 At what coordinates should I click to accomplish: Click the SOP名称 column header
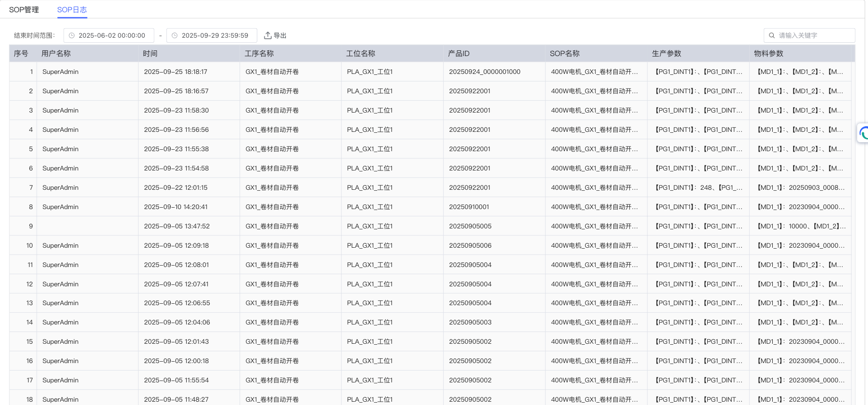click(x=564, y=54)
